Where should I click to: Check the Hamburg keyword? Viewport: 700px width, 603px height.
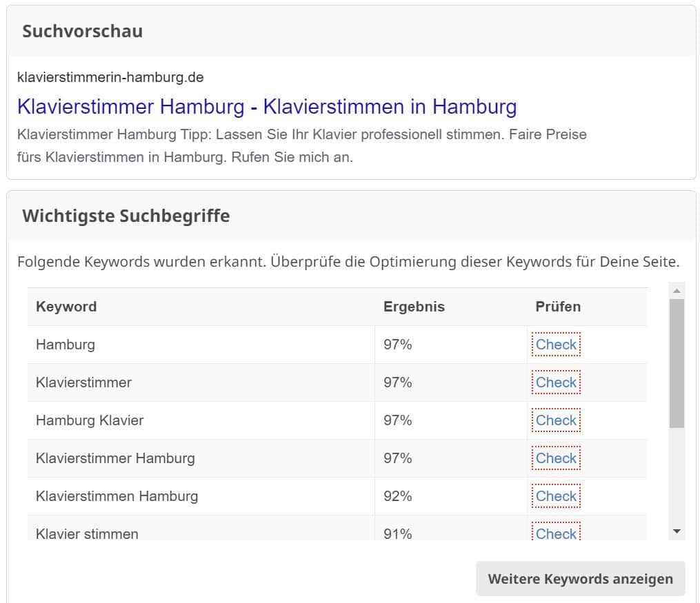point(556,345)
